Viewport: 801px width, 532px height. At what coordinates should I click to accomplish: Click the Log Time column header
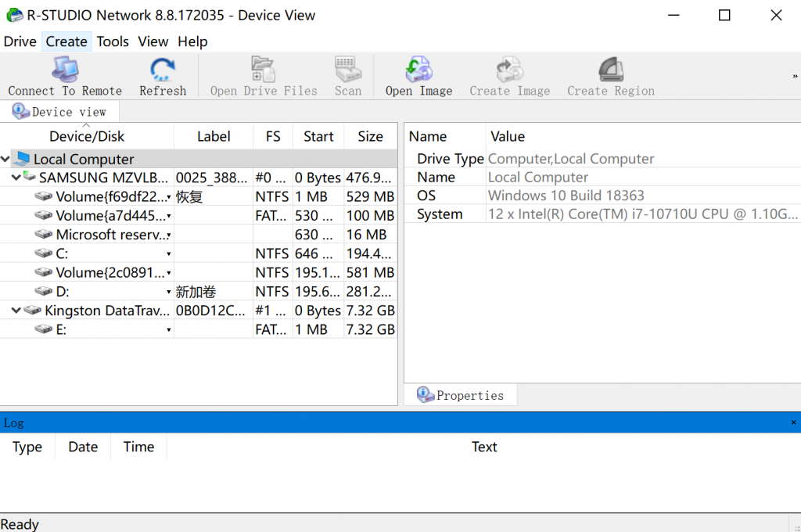[x=138, y=447]
